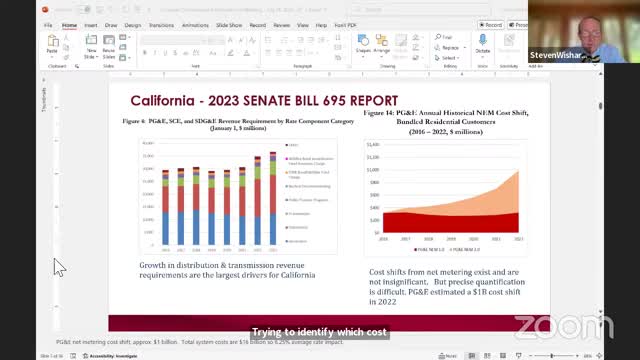Click the Cut scissors icon
The width and height of the screenshot is (640, 360).
click(66, 38)
